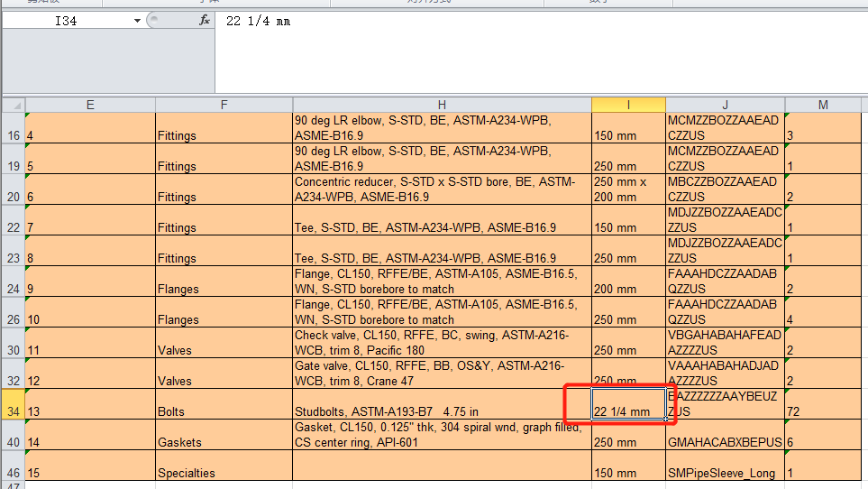The image size is (868, 489).
Task: Click 'Gasket, CL150, 0.125" thk' description cell
Action: (442, 435)
